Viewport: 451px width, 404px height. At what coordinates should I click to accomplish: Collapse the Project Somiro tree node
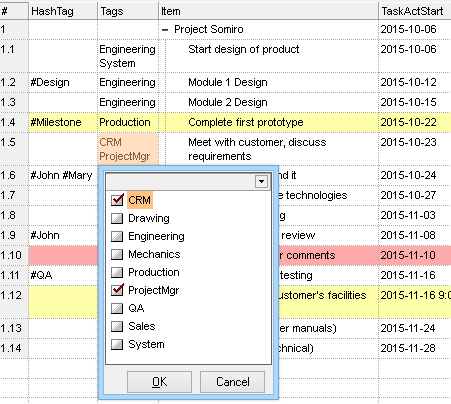[165, 30]
